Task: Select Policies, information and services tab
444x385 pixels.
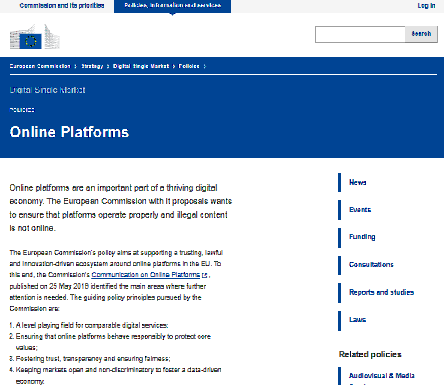Action: click(172, 6)
